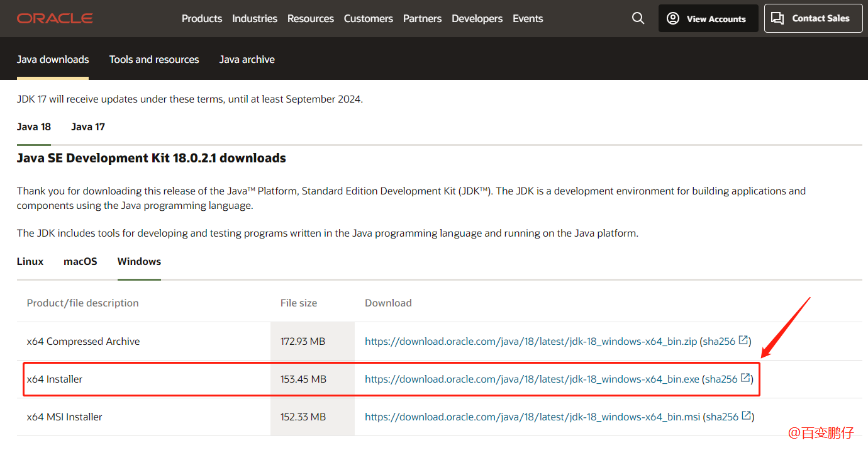The height and width of the screenshot is (455, 868).
Task: Click the 172.93 MB file size
Action: 303,342
